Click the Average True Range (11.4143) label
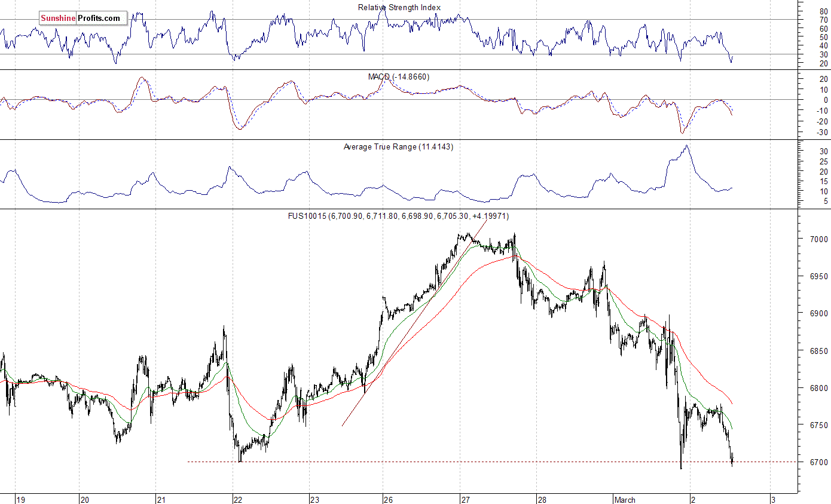This screenshot has width=831, height=504. point(398,146)
